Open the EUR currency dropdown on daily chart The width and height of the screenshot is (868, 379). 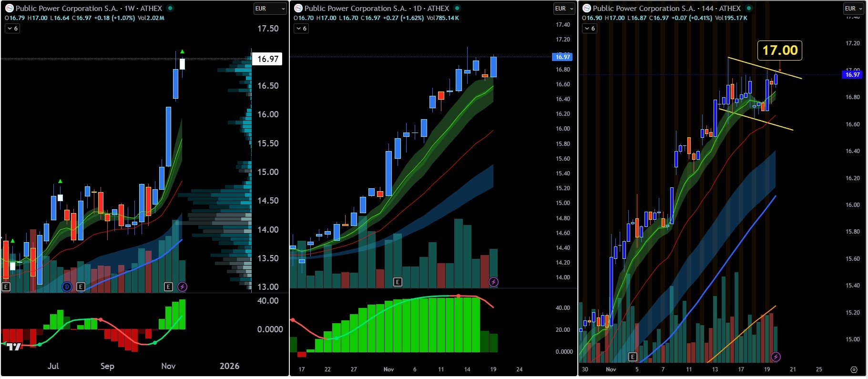564,8
